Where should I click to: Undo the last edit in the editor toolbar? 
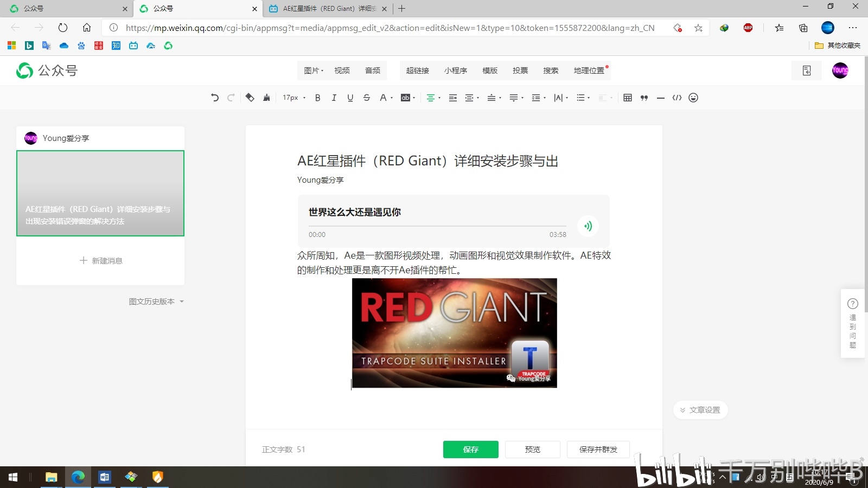[215, 98]
